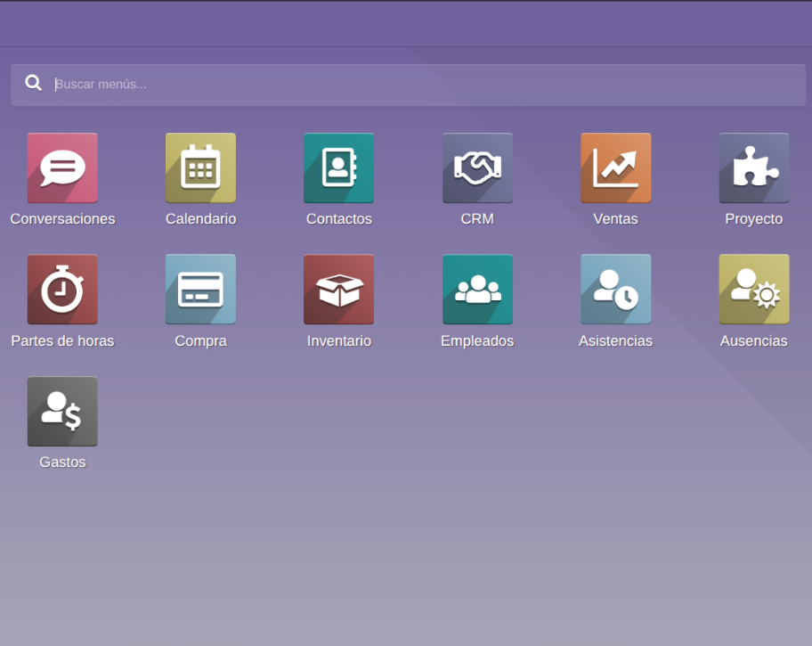Select the 'Gastos' text label

pos(62,463)
